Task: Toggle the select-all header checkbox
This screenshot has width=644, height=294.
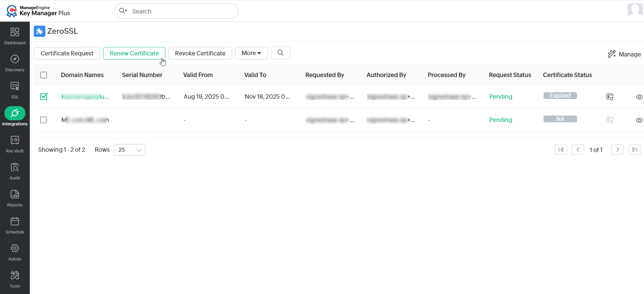Action: point(44,75)
